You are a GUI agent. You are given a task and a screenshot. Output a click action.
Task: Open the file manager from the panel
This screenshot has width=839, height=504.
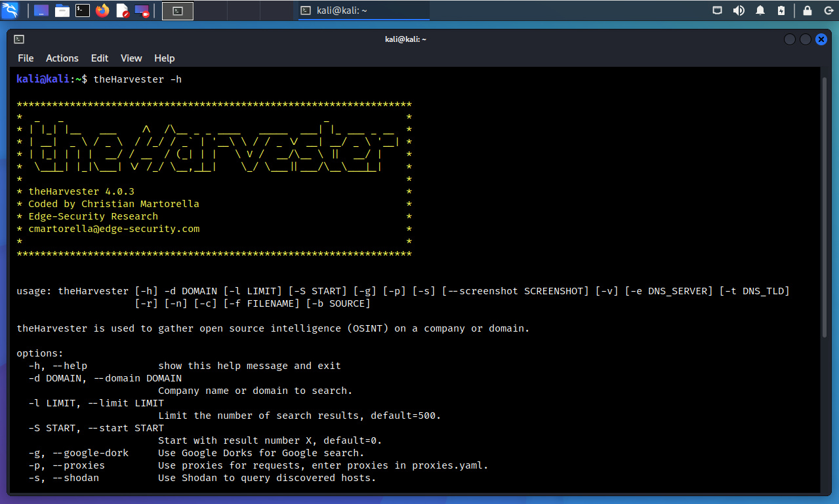pos(62,10)
